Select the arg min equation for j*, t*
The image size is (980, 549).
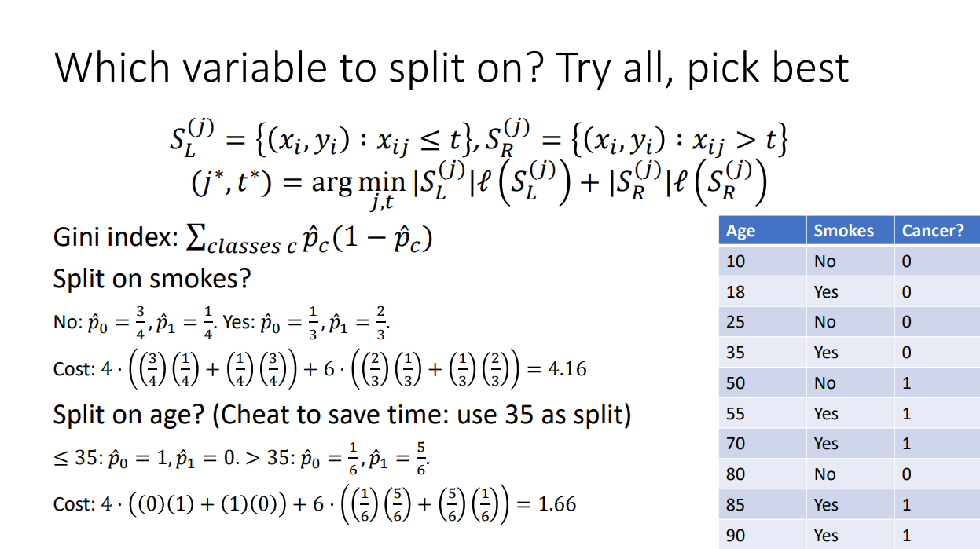(x=473, y=185)
